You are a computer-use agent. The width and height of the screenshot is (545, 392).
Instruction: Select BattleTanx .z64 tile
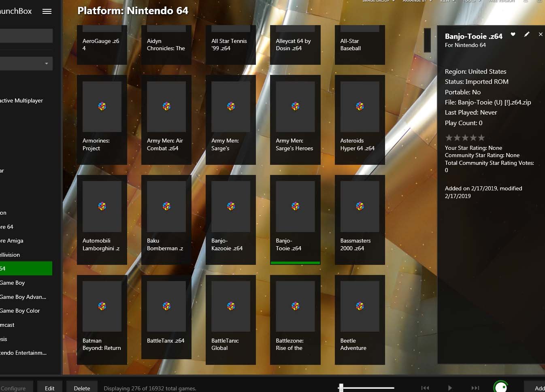[x=166, y=317]
